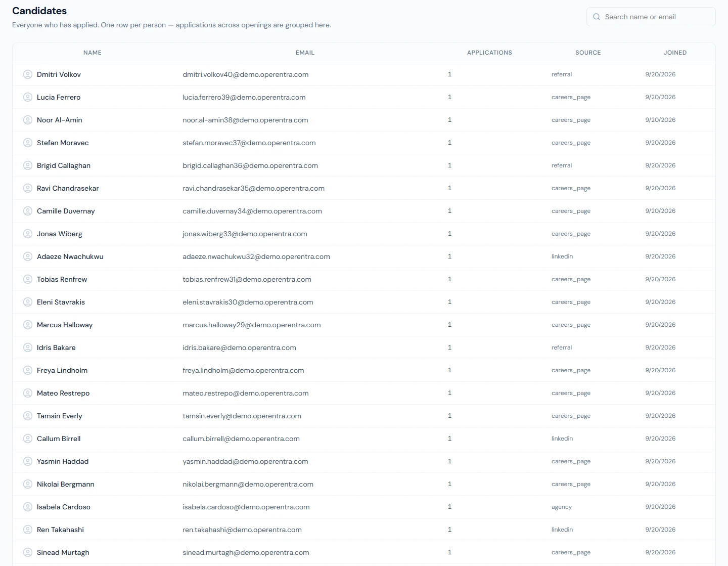728x566 pixels.
Task: Click email dmitri.volkov40@demo.operentra.com
Action: (246, 74)
